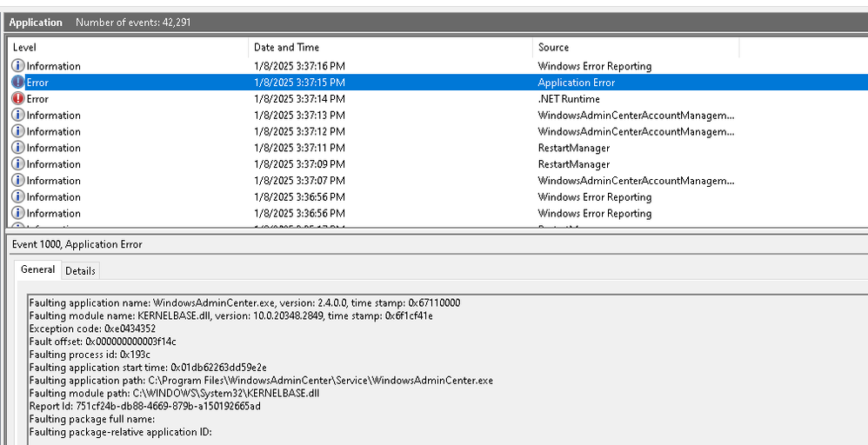Screen dimensions: 868x445
Task: Click the 'Error' level text at 3:37:14 PM
Action: 37,98
